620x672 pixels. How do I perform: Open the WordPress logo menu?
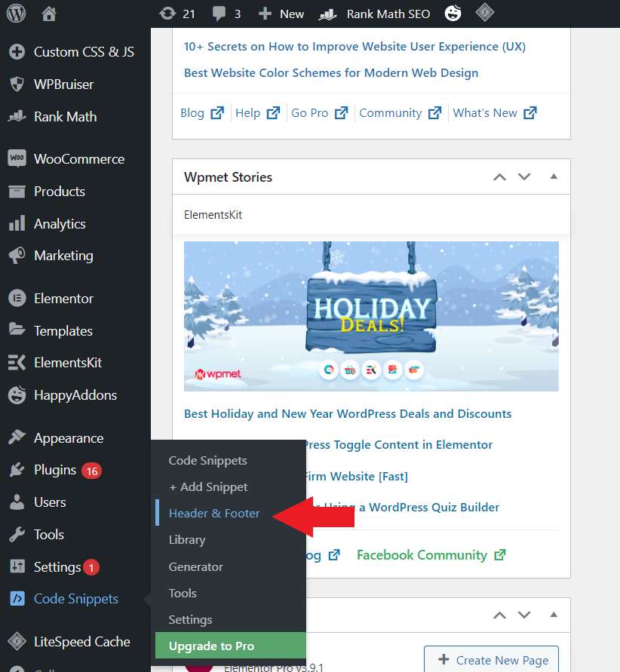[17, 14]
